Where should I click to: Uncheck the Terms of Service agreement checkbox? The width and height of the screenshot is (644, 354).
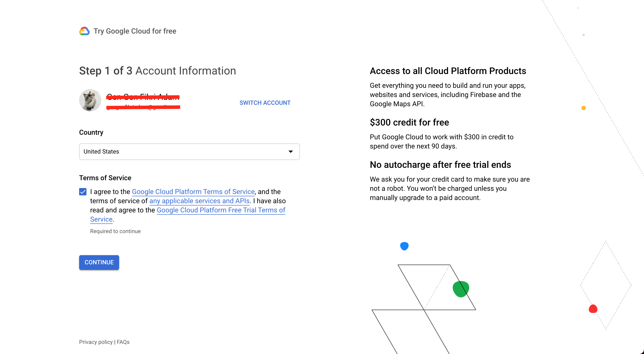tap(83, 192)
